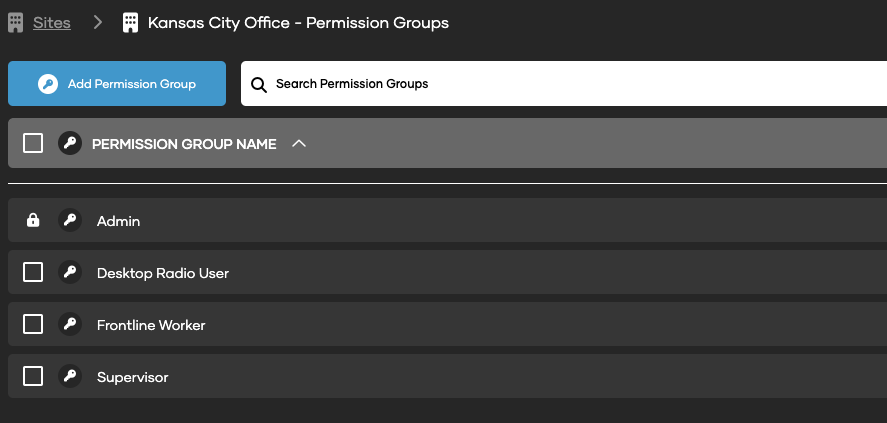
Task: Click the key icon beside Admin
Action: coord(69,220)
